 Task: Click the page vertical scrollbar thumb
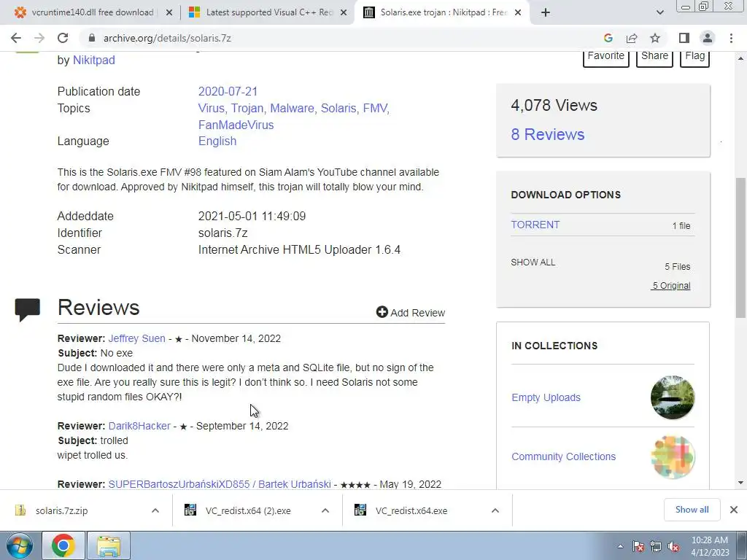pyautogui.click(x=740, y=248)
